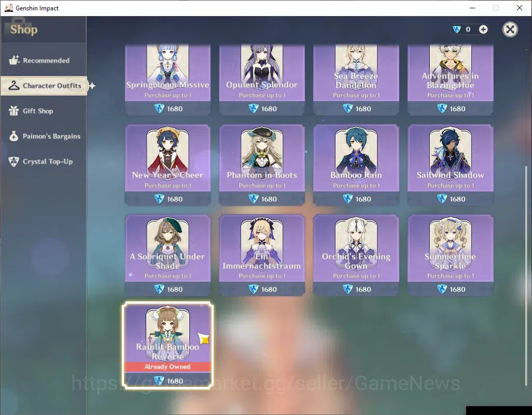The height and width of the screenshot is (415, 532).
Task: Click the 1680 price under Springbloom Missive
Action: (x=175, y=108)
